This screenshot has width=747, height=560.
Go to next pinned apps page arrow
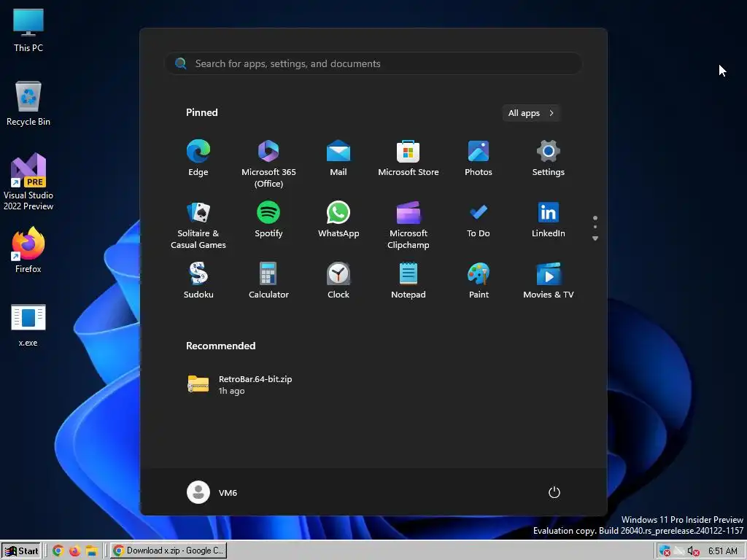tap(595, 238)
